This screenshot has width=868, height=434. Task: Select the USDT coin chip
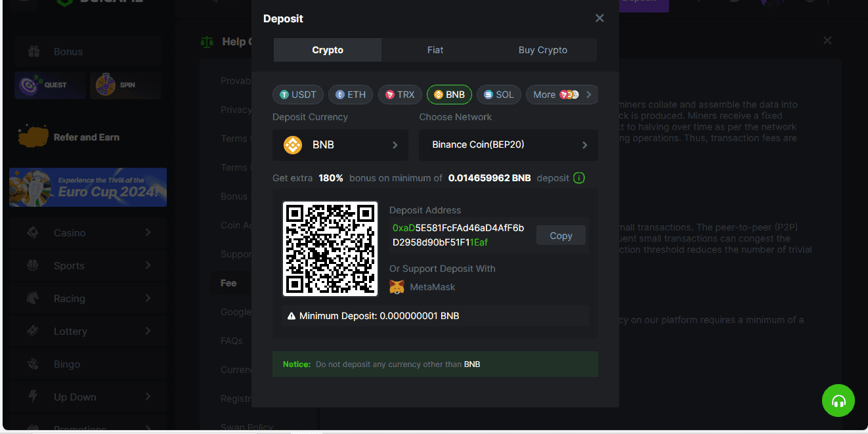(x=298, y=95)
